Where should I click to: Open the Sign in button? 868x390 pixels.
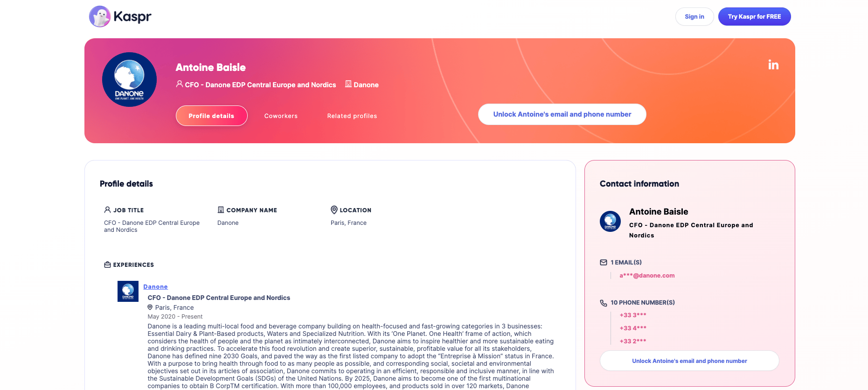[x=694, y=17]
